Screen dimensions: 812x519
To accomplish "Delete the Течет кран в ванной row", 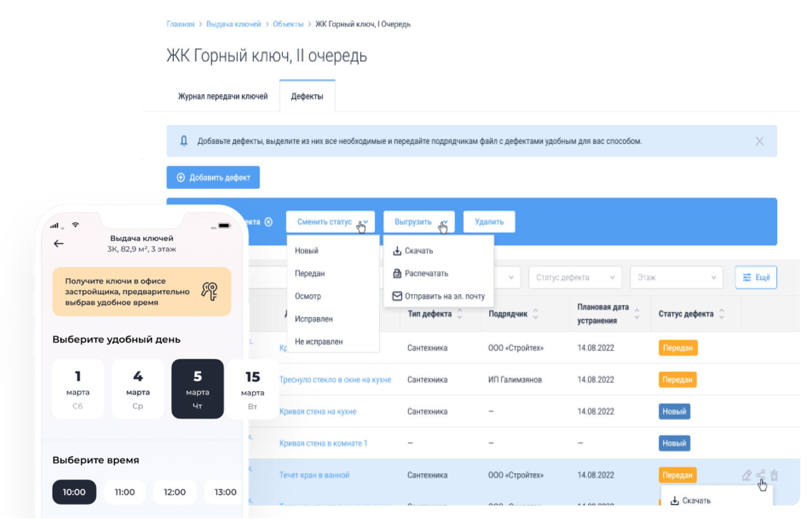I will [x=774, y=475].
